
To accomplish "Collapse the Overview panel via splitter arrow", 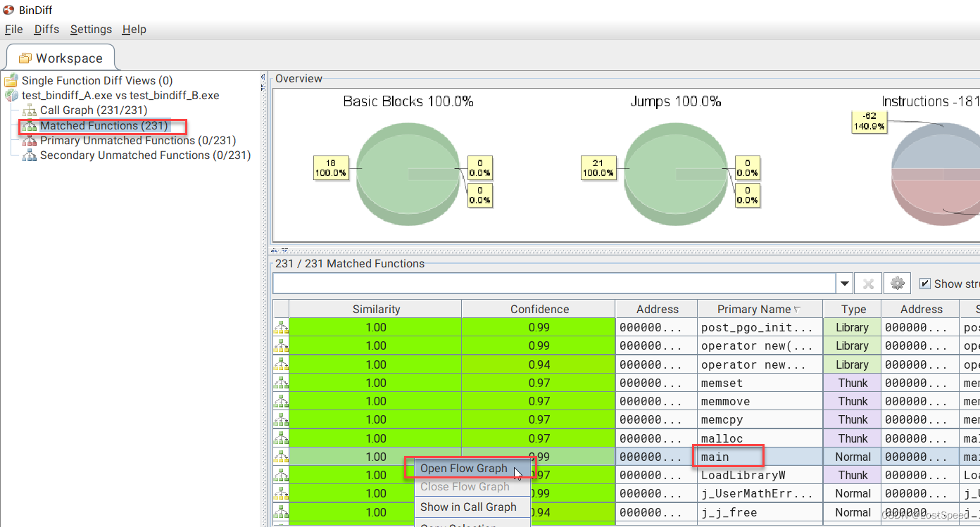I will pos(273,250).
